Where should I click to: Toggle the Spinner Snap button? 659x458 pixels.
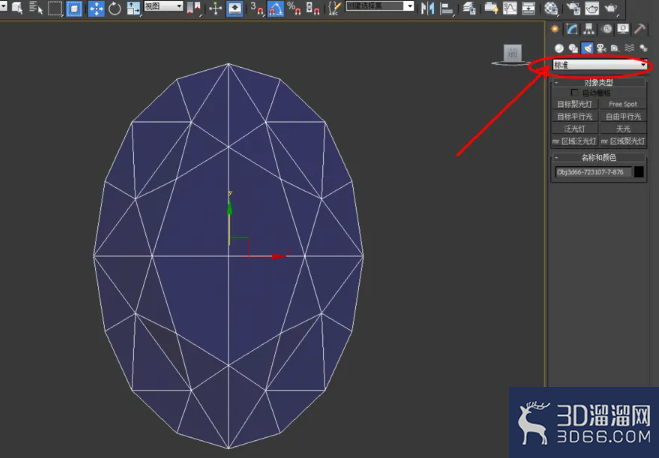click(x=312, y=8)
